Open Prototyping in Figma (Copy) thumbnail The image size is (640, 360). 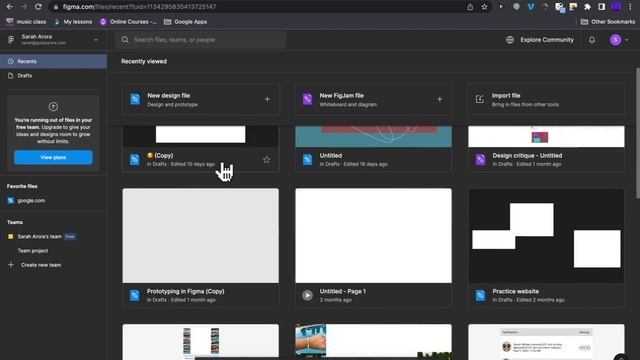200,236
